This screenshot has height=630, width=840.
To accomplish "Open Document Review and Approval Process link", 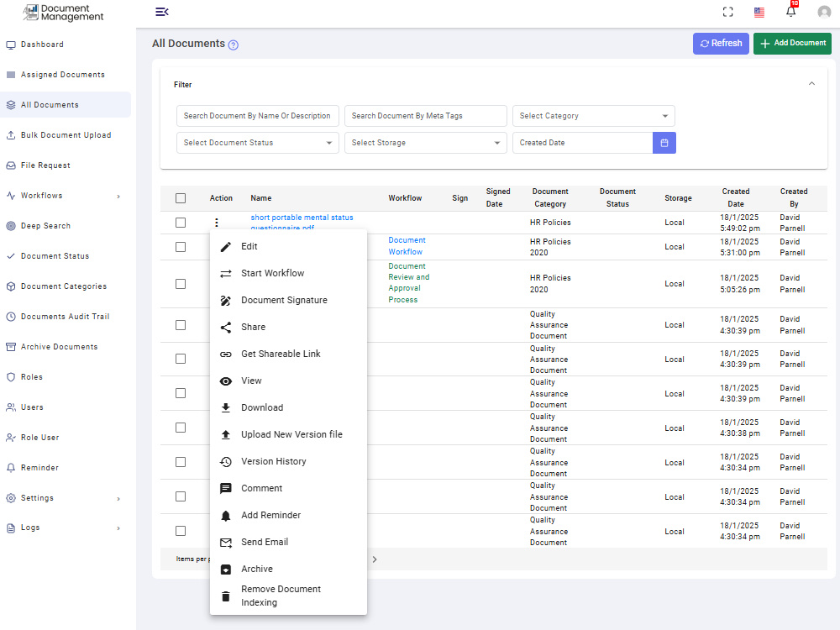I will 409,283.
